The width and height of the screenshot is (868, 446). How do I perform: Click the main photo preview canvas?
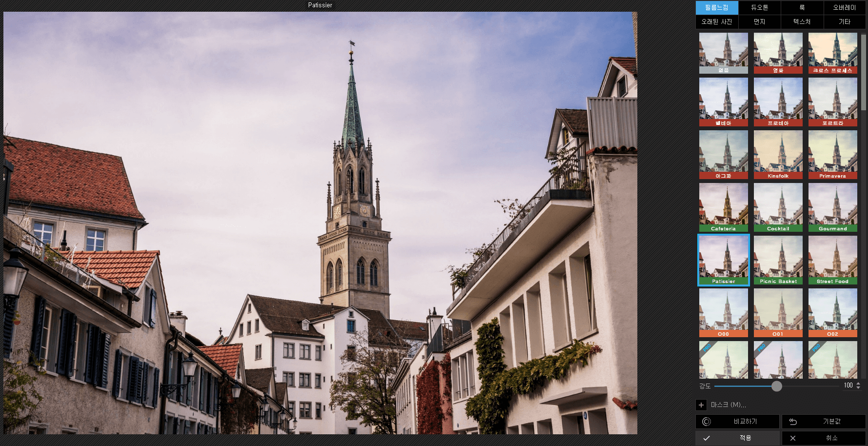point(320,223)
